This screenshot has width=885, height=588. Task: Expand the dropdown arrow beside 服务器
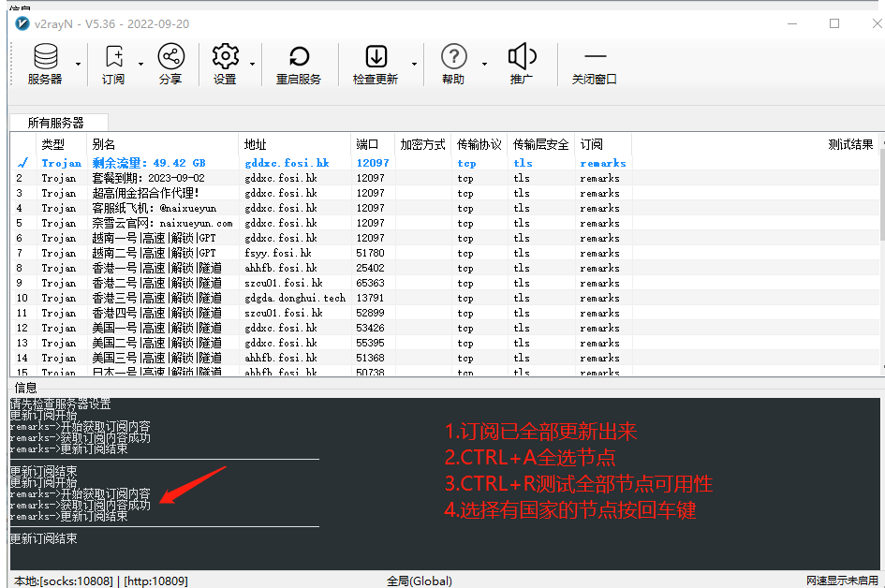78,64
